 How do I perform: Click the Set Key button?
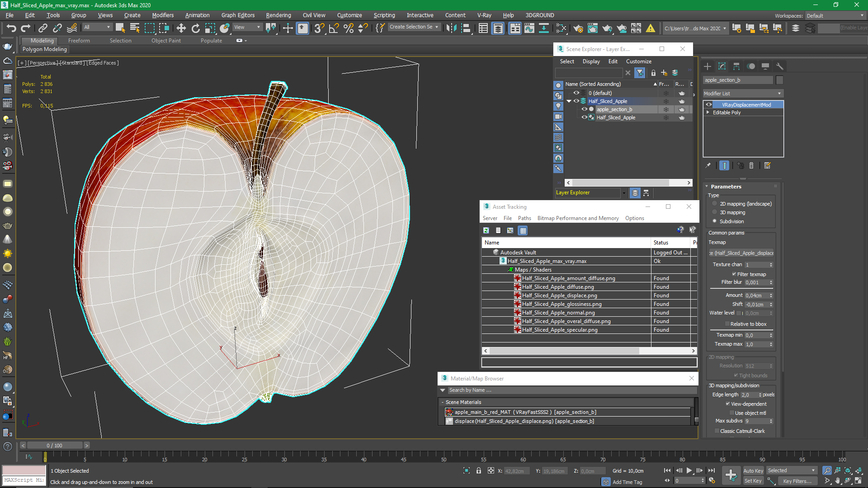click(753, 481)
